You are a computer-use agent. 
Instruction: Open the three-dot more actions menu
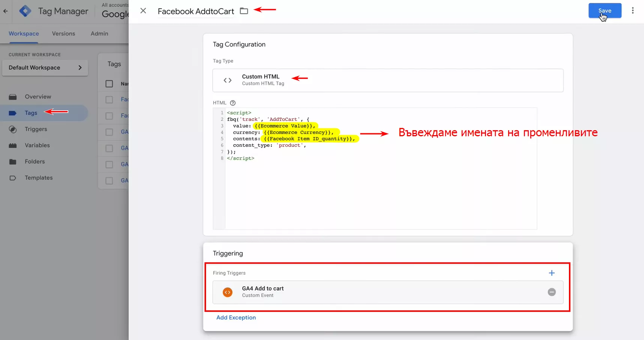point(633,11)
